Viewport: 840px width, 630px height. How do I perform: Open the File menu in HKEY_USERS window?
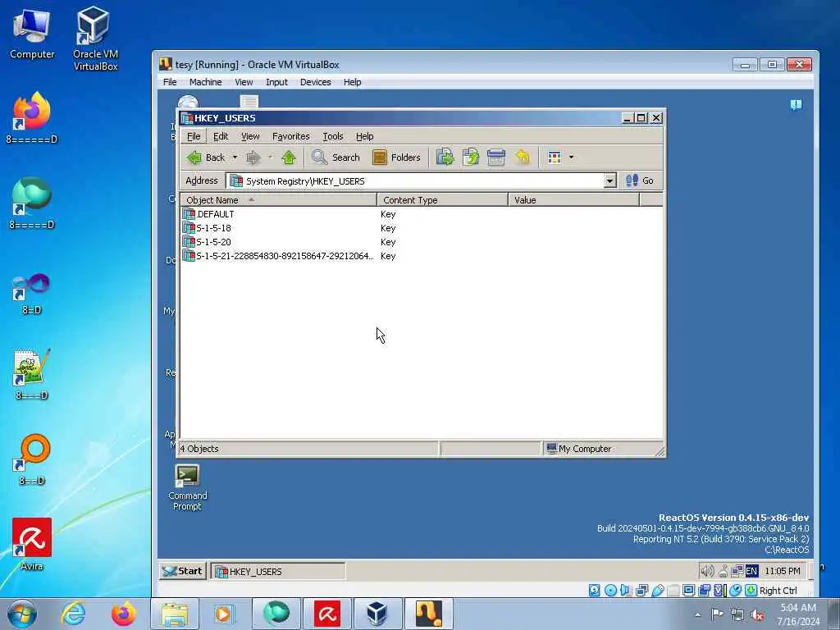coord(194,137)
